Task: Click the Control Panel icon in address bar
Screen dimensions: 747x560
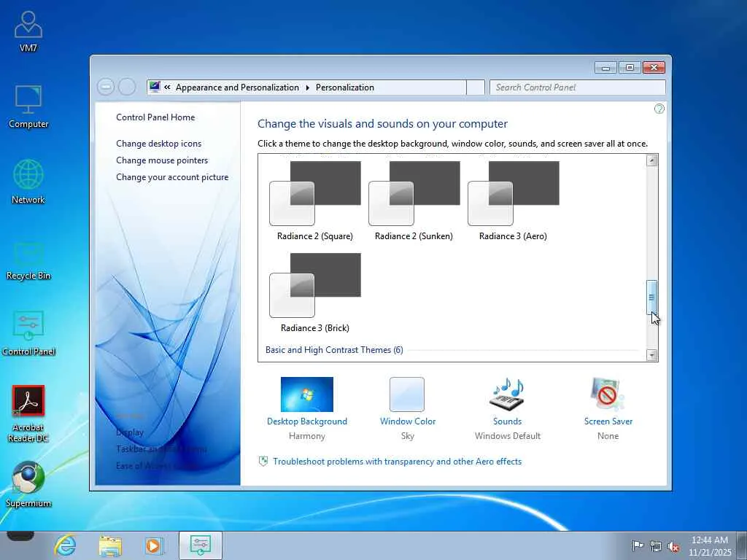Action: pos(155,87)
